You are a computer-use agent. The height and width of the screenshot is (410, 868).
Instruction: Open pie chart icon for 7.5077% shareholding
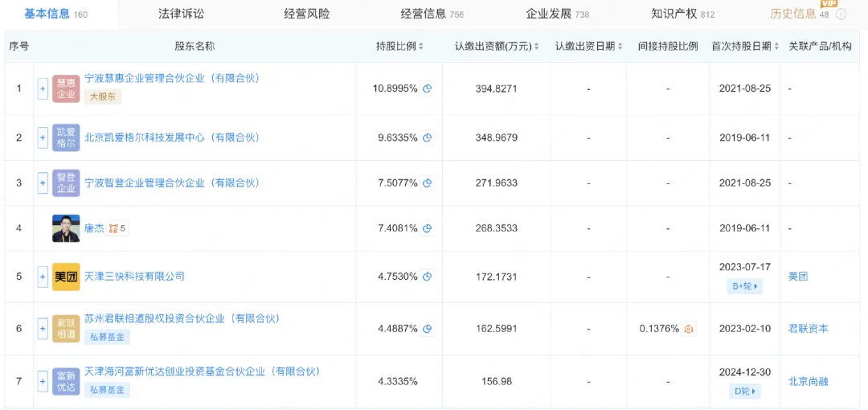pos(427,182)
